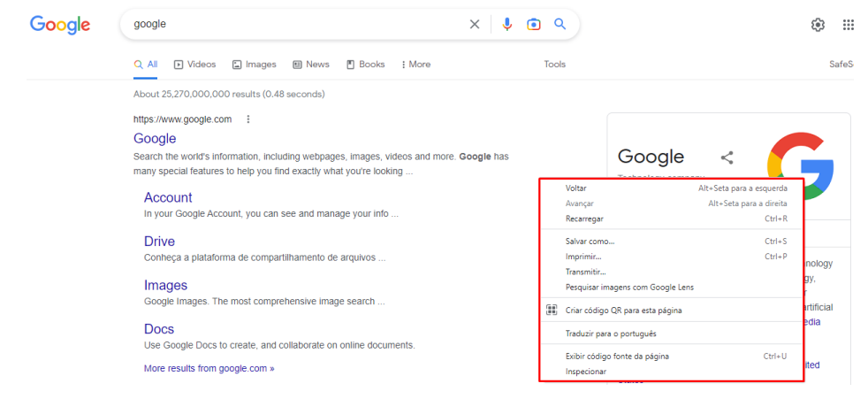Choose Inspecionar in the context menu
The width and height of the screenshot is (868, 399).
672,372
